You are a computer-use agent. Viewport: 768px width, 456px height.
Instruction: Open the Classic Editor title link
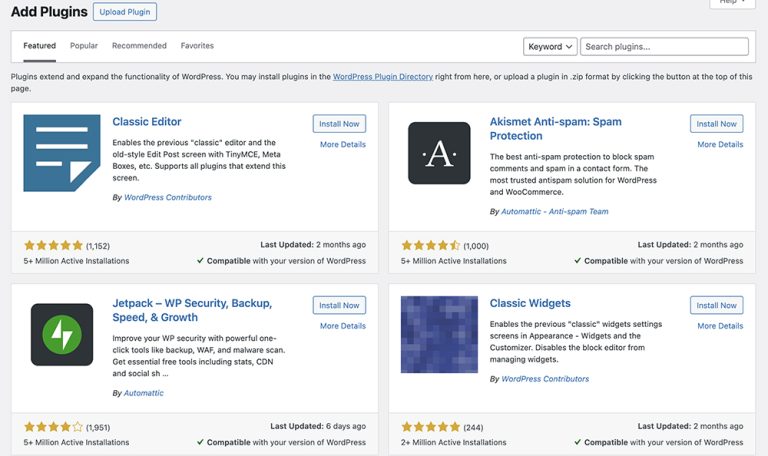pos(147,121)
